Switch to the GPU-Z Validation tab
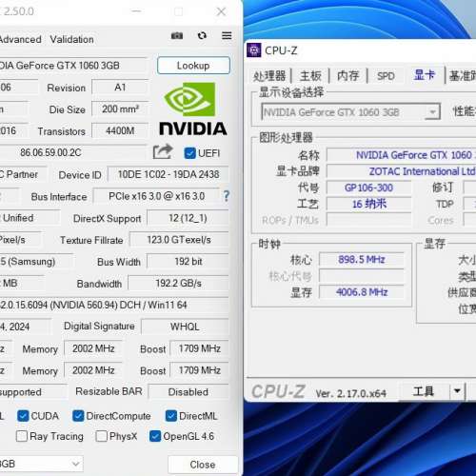Viewport: 476px width, 476px height. pos(71,39)
